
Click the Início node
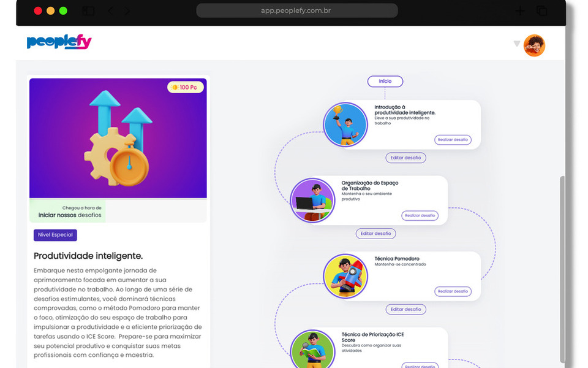click(x=385, y=81)
